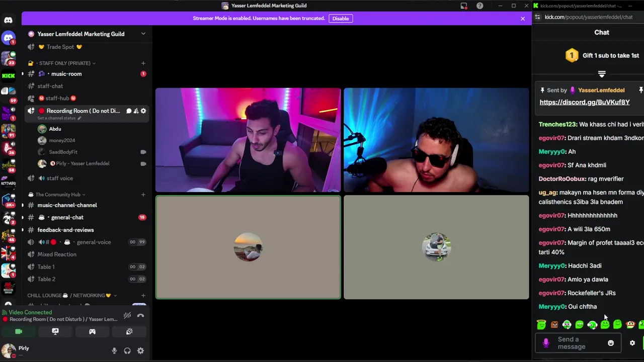Image resolution: width=644 pixels, height=362 pixels.
Task: Focus the pink-room webcam video tile
Action: click(x=248, y=140)
